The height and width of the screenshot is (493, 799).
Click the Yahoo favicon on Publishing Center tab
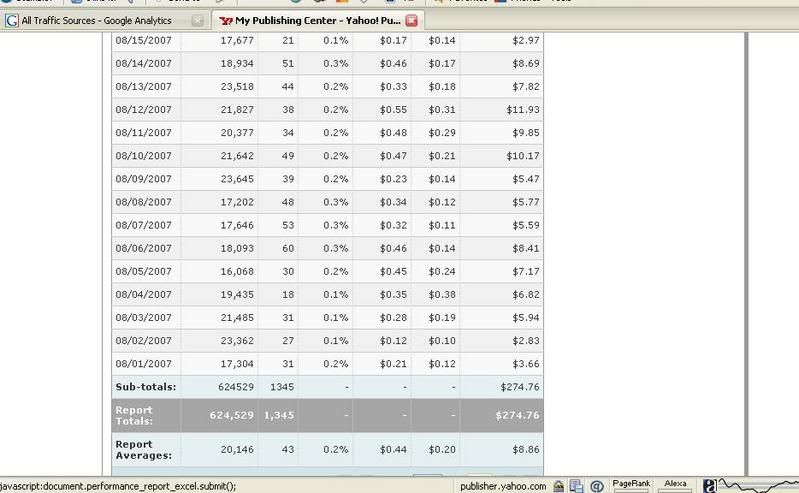pyautogui.click(x=225, y=21)
